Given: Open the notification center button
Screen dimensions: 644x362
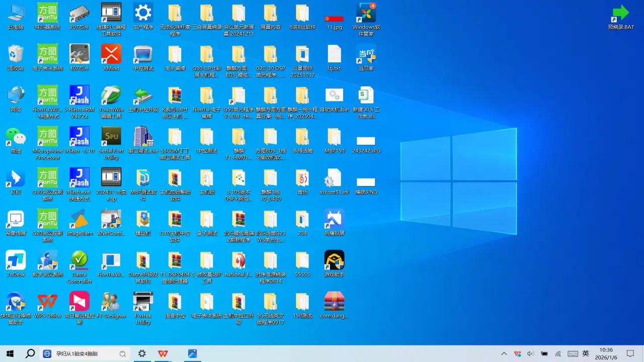Looking at the screenshot, I should click(x=630, y=354).
